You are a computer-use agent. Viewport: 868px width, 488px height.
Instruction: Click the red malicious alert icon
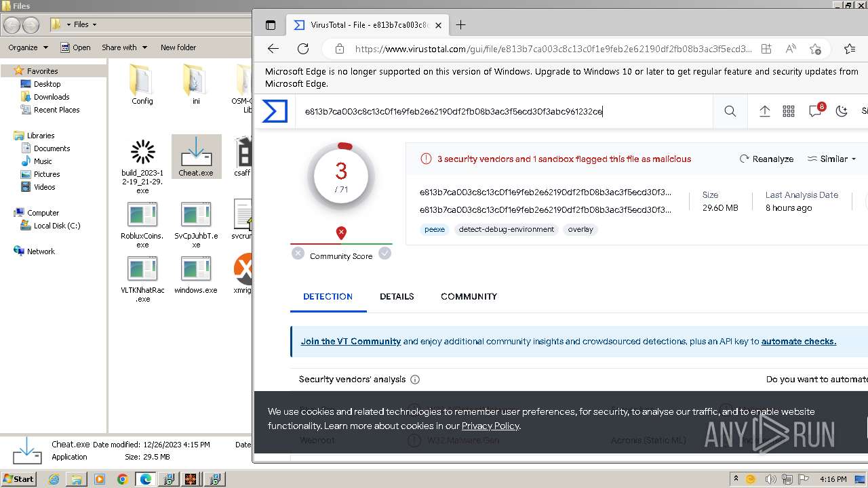pos(426,159)
